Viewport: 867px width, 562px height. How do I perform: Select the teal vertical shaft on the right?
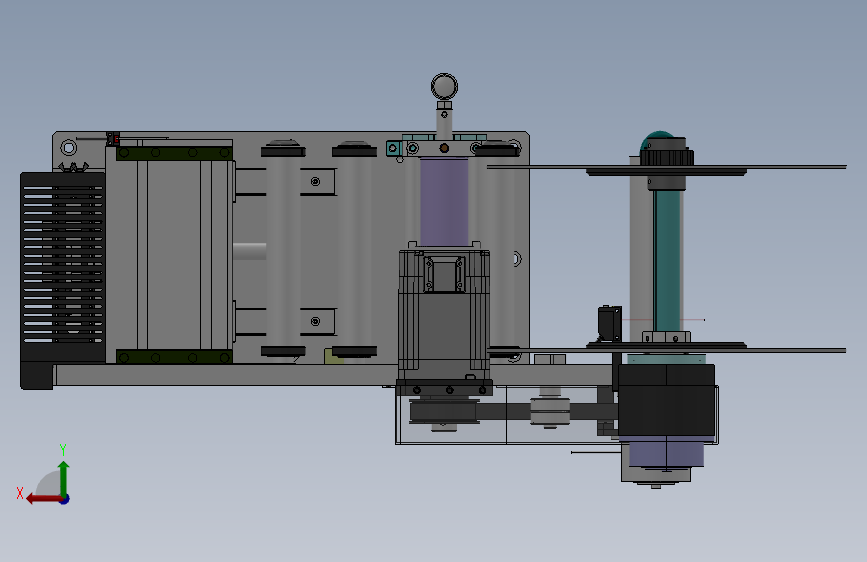pyautogui.click(x=666, y=260)
